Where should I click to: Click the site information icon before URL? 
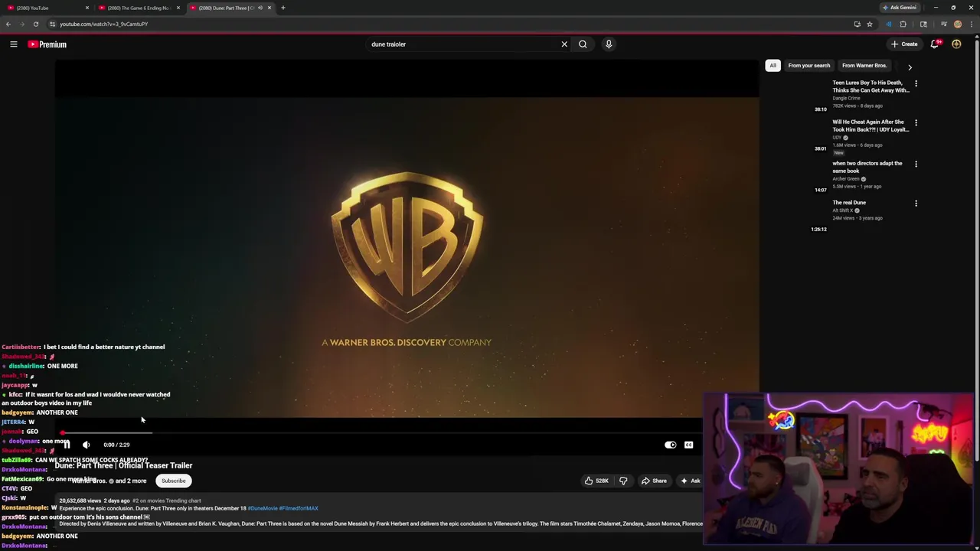point(52,24)
